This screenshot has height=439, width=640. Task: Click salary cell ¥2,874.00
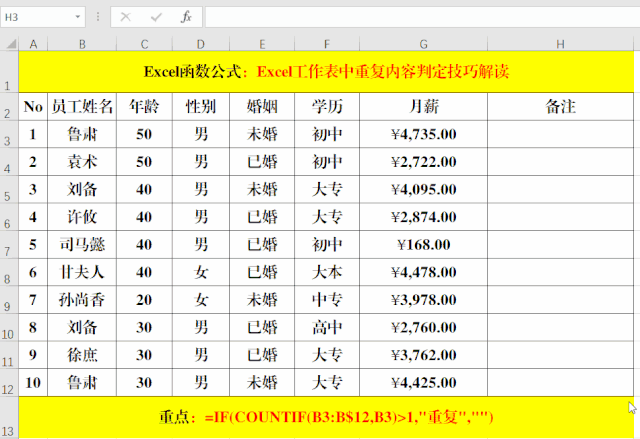[423, 217]
